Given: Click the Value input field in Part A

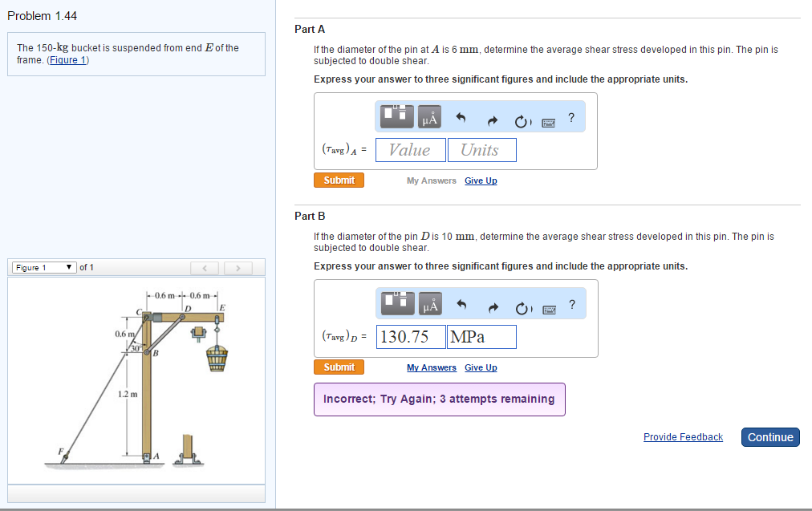Looking at the screenshot, I should click(x=410, y=150).
